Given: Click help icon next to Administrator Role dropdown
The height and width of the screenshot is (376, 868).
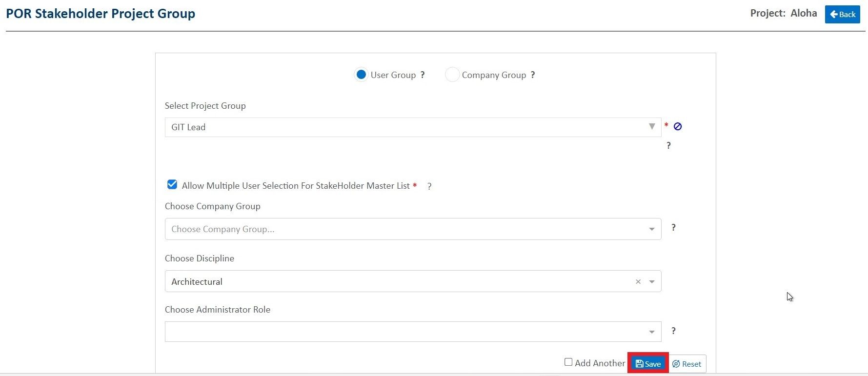Looking at the screenshot, I should pyautogui.click(x=673, y=331).
